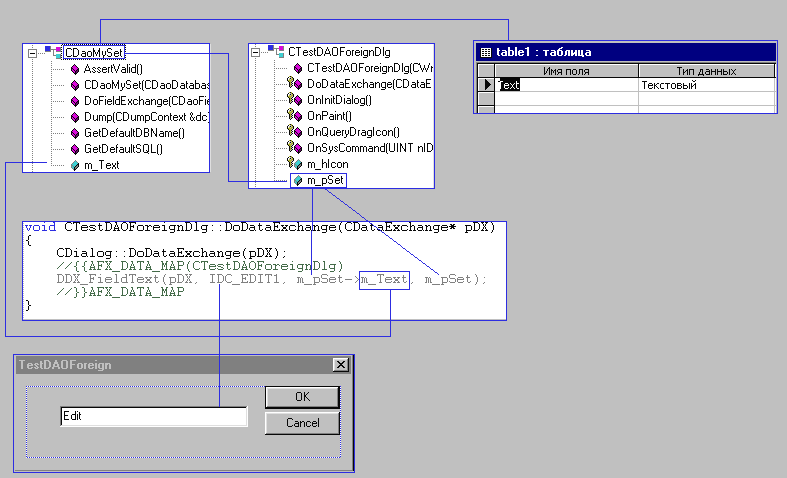
Task: Click IDC_EDIT1 in the code
Action: coord(244,279)
